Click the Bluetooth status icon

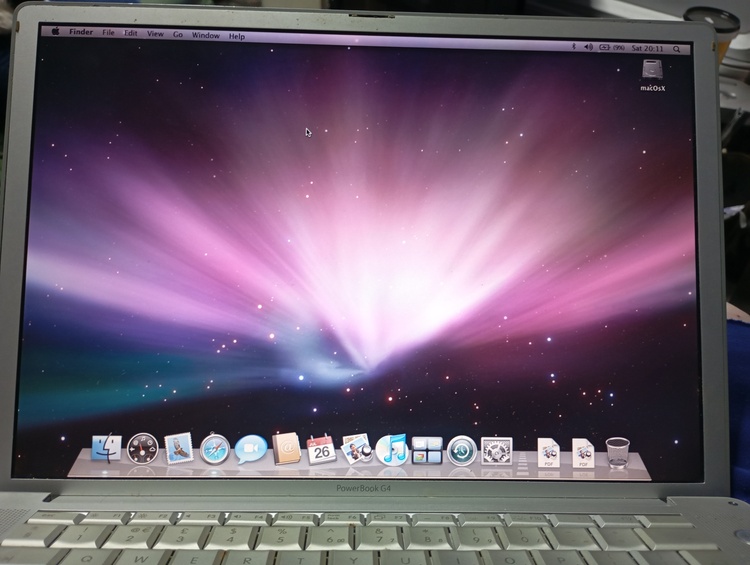point(574,46)
